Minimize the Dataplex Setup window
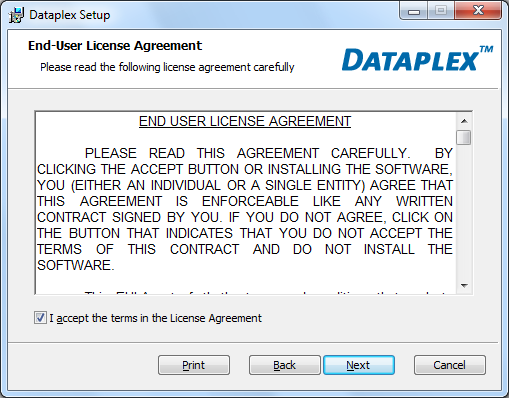This screenshot has height=398, width=509. coord(414,11)
